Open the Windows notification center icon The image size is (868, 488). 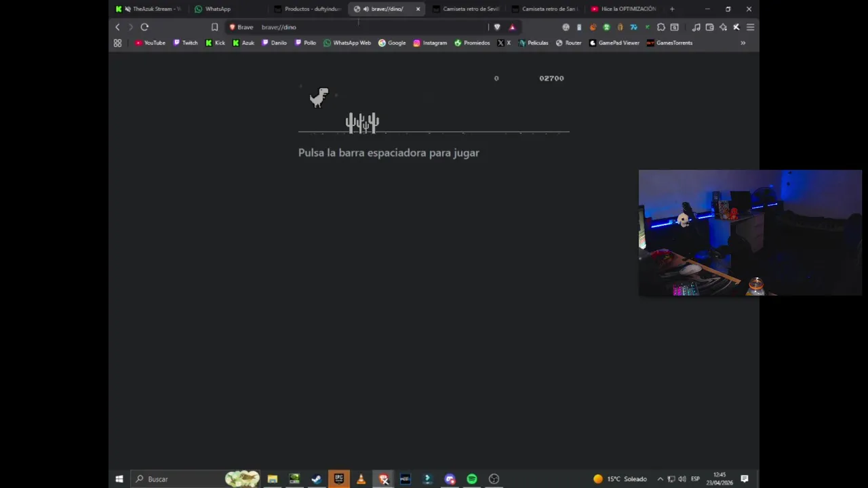(x=744, y=479)
